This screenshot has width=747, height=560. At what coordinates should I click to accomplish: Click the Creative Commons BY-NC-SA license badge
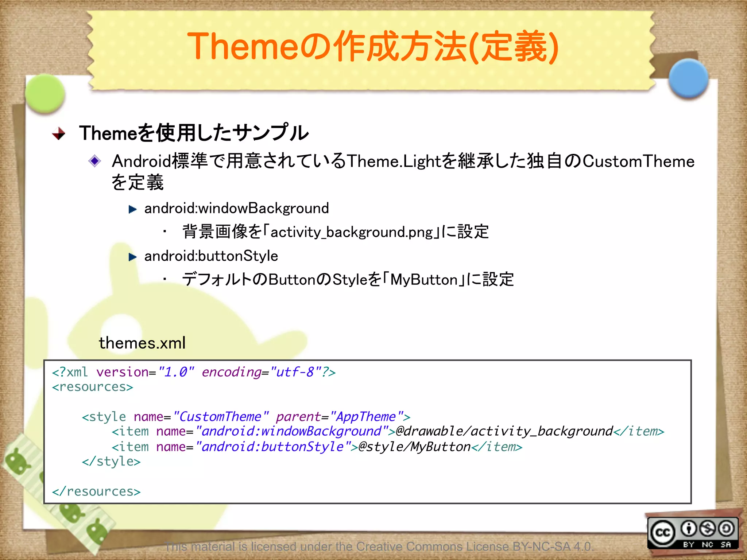point(693,533)
